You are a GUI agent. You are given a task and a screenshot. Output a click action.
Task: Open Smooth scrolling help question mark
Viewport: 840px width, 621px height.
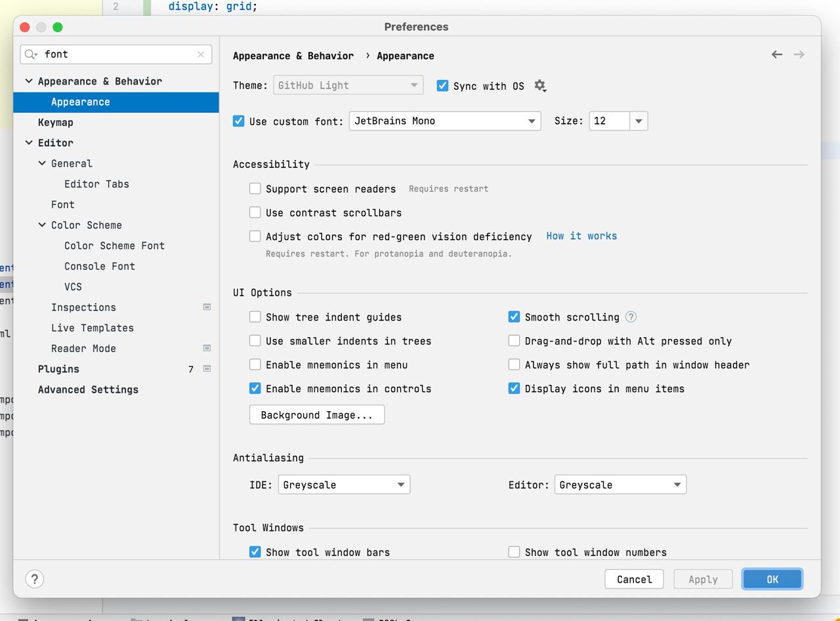pyautogui.click(x=631, y=317)
